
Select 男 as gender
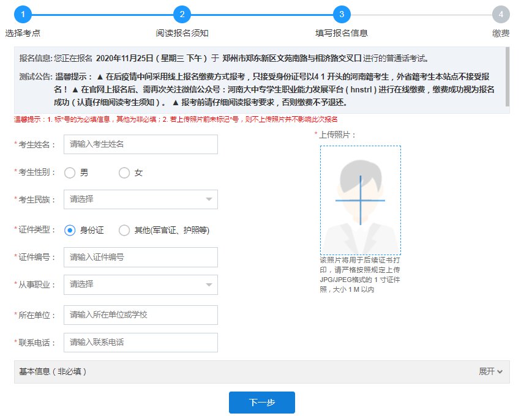tap(70, 173)
